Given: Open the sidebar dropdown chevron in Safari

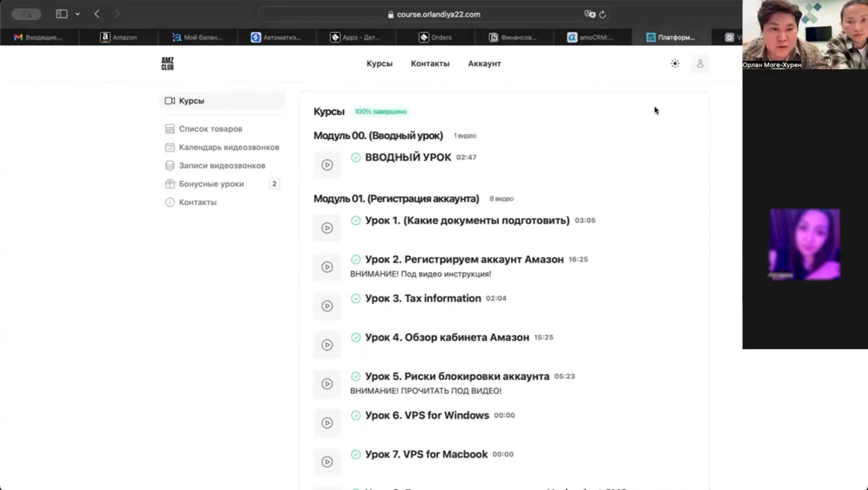Looking at the screenshot, I should tap(77, 14).
